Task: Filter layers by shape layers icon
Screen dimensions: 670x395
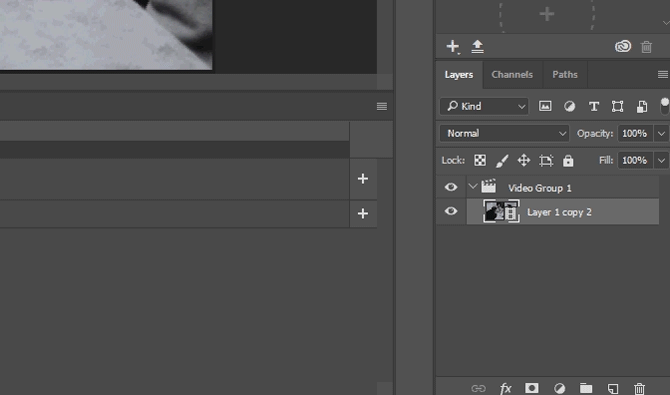Action: pos(617,106)
